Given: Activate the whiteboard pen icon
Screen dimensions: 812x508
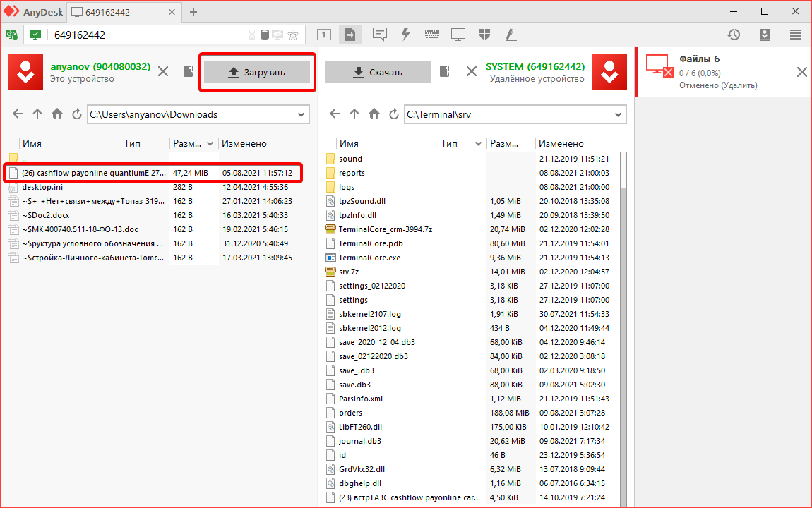Looking at the screenshot, I should click(511, 35).
